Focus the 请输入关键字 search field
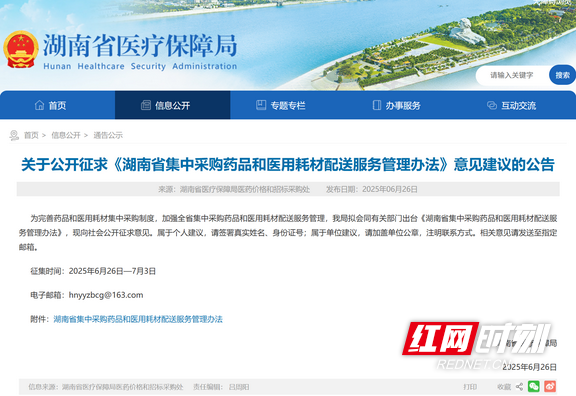 click(512, 75)
